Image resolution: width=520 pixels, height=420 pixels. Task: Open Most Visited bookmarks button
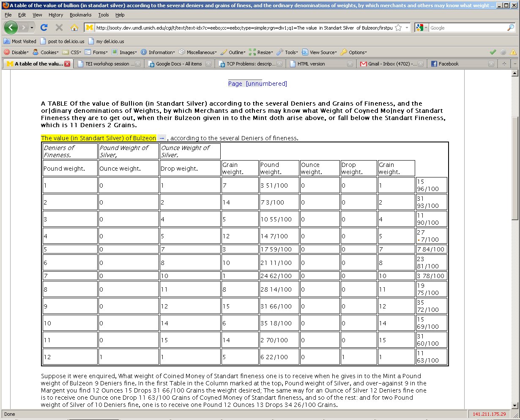point(20,41)
